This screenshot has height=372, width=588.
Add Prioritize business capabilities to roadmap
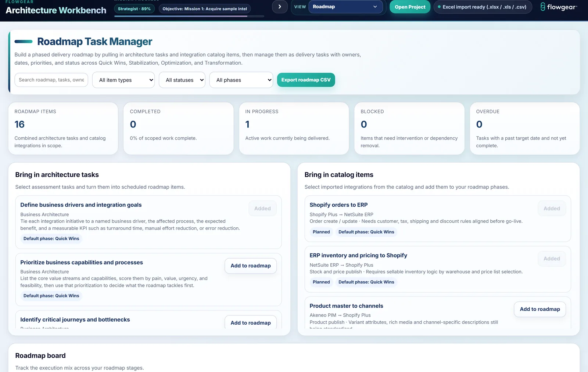pos(251,266)
